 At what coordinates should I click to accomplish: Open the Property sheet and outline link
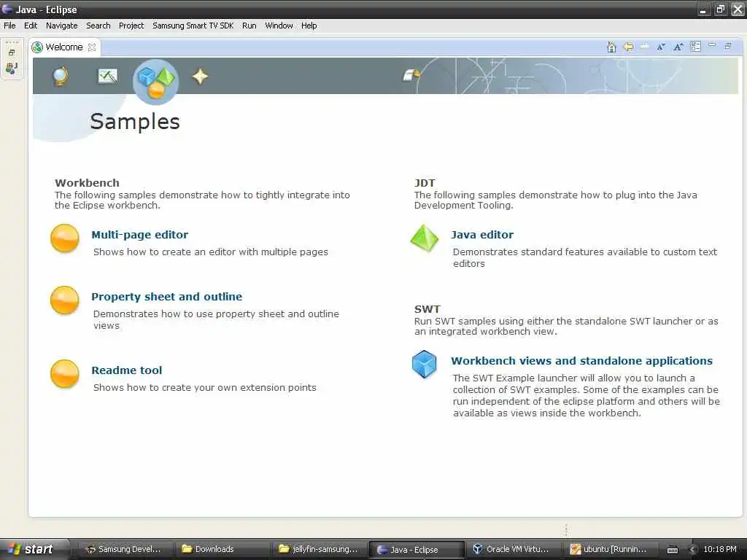tap(167, 296)
